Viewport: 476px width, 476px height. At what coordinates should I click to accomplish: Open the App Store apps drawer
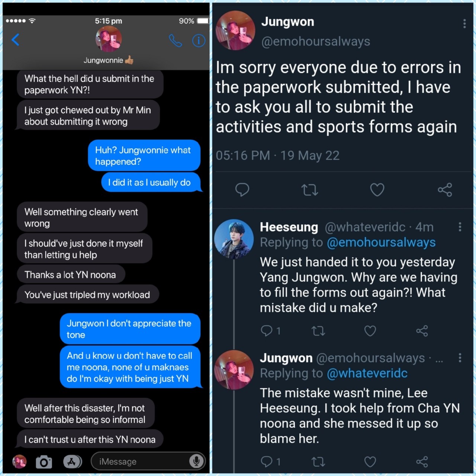pyautogui.click(x=72, y=462)
